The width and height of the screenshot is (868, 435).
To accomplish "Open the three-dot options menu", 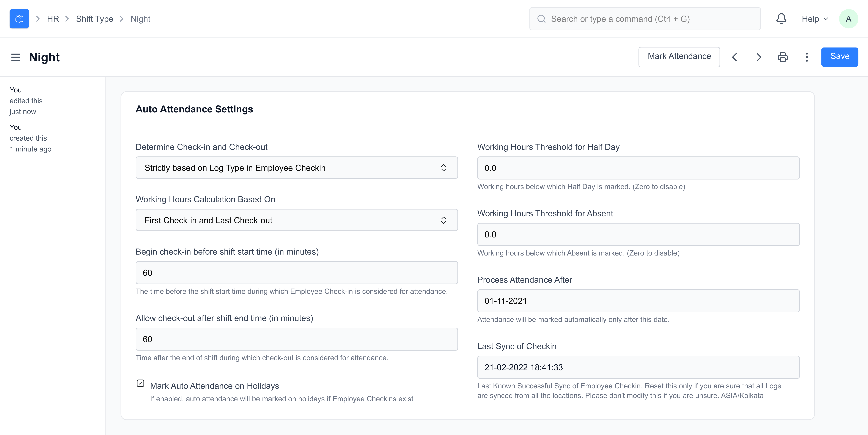I will (x=807, y=57).
